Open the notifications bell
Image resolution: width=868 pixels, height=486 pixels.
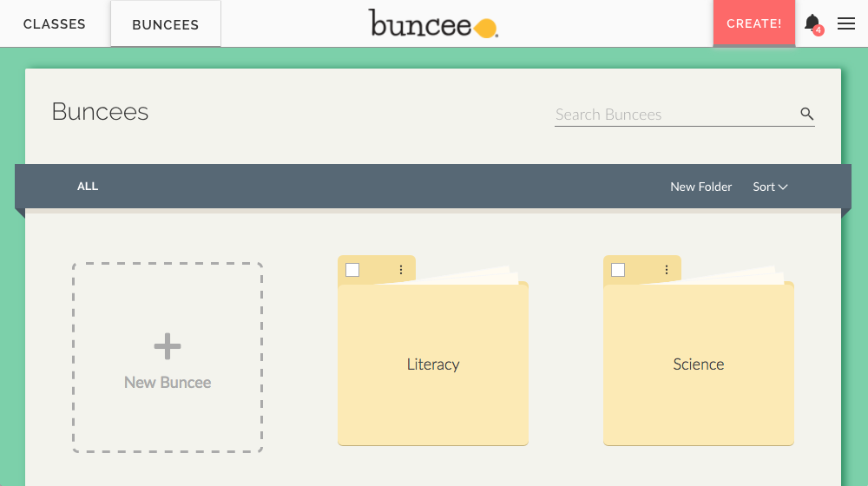click(x=812, y=23)
